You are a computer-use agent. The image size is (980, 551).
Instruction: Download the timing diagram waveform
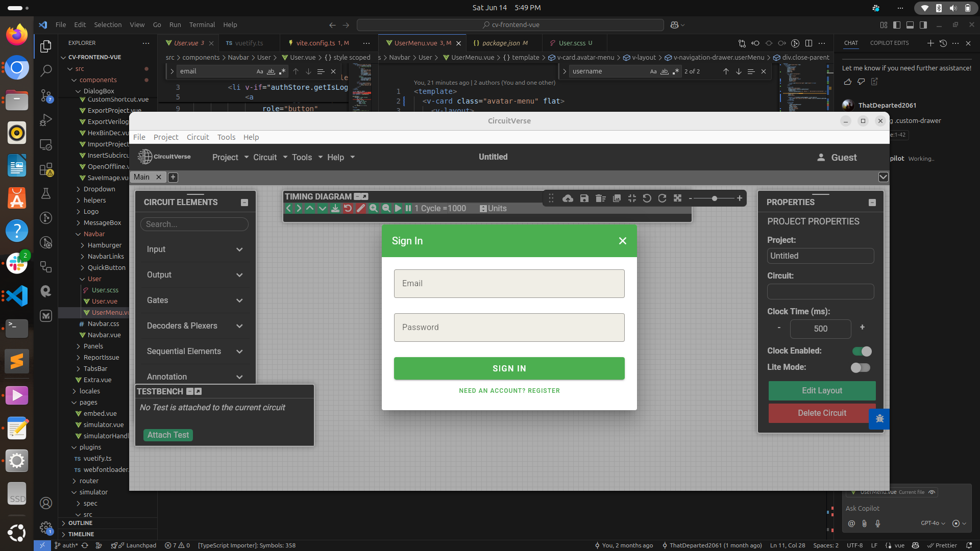point(335,208)
